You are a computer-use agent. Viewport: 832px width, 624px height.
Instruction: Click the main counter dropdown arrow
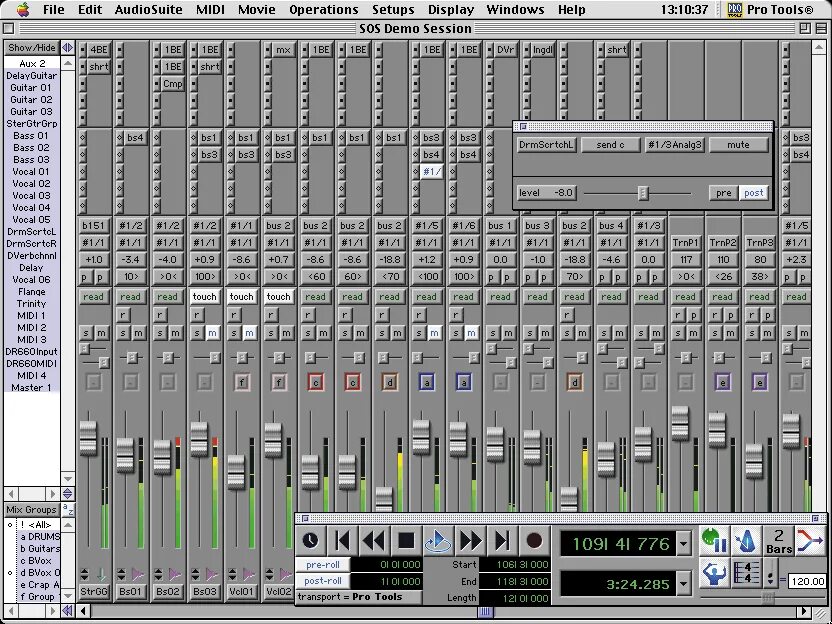pyautogui.click(x=684, y=543)
